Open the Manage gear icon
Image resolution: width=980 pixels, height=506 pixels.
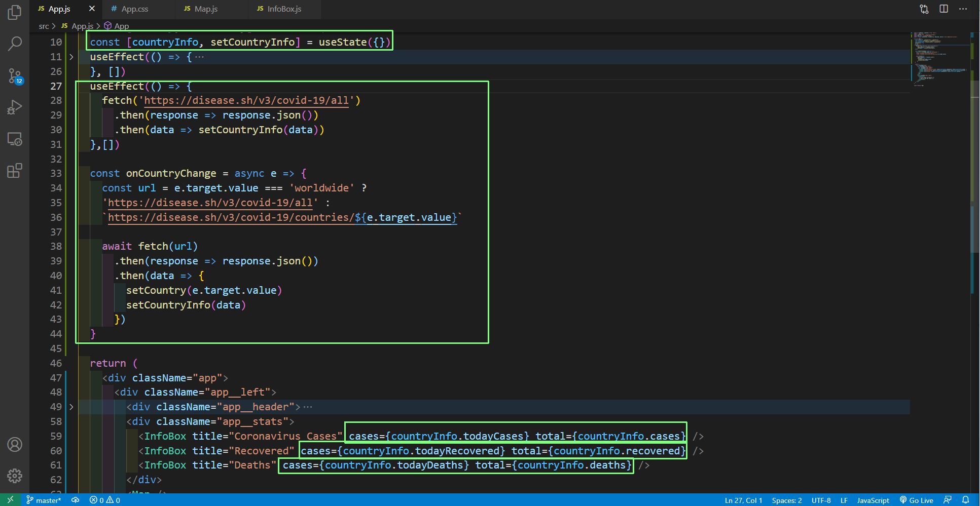point(15,476)
